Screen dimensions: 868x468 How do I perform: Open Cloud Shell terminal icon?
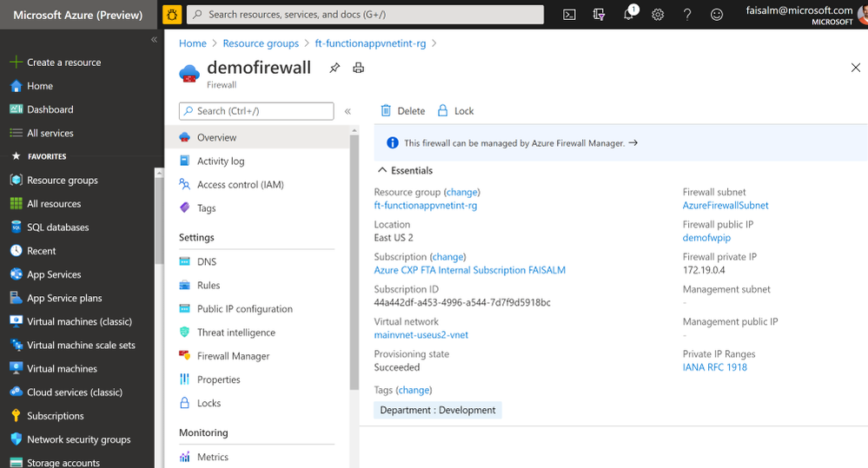[x=569, y=15]
